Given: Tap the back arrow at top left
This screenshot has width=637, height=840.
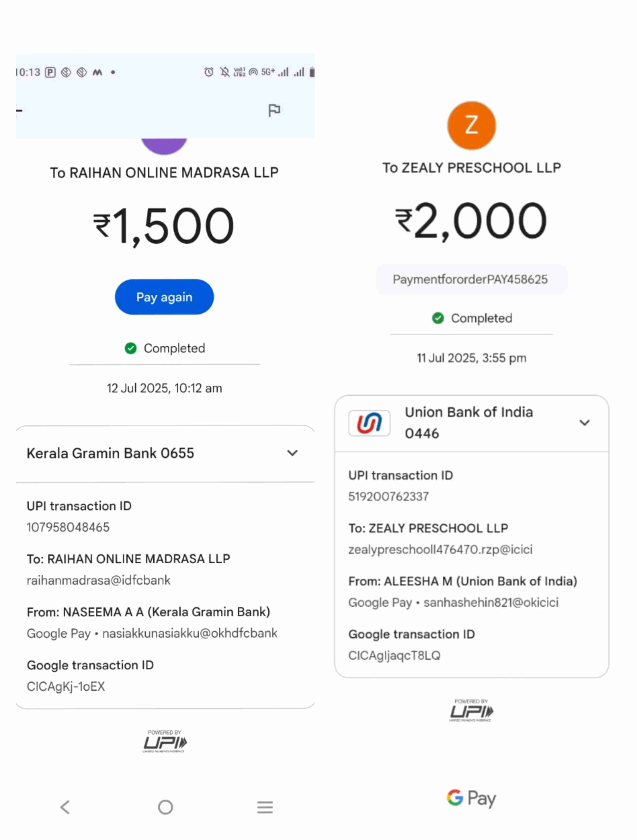Looking at the screenshot, I should click(x=19, y=111).
